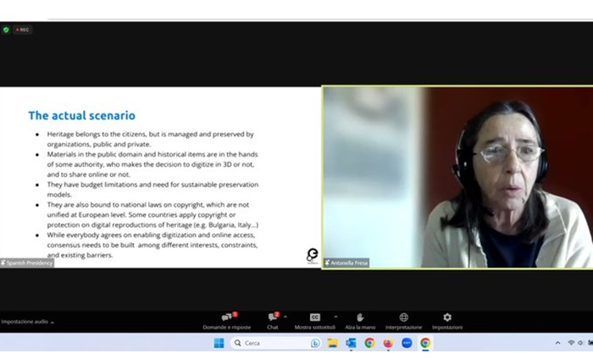Open Outlook from the taskbar
This screenshot has height=364, width=593.
[351, 343]
